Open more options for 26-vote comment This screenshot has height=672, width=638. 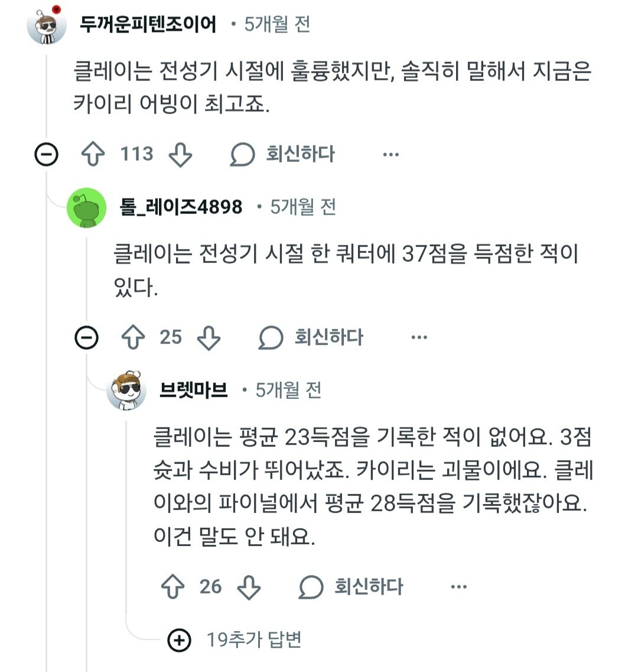pos(459,587)
